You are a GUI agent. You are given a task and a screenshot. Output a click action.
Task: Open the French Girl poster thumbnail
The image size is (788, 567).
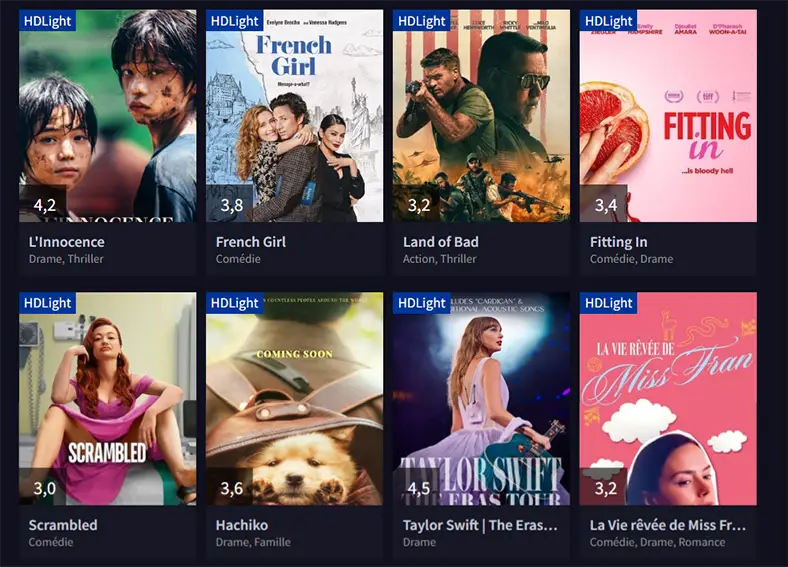(x=294, y=116)
